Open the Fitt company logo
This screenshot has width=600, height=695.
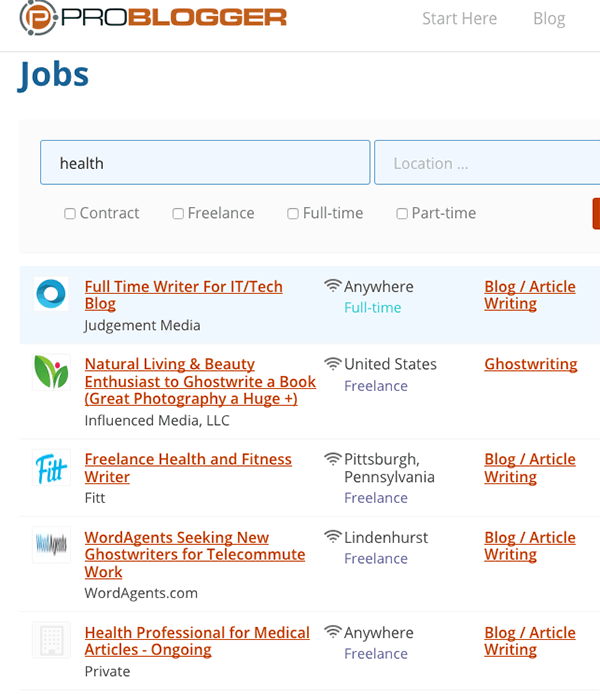coord(51,468)
